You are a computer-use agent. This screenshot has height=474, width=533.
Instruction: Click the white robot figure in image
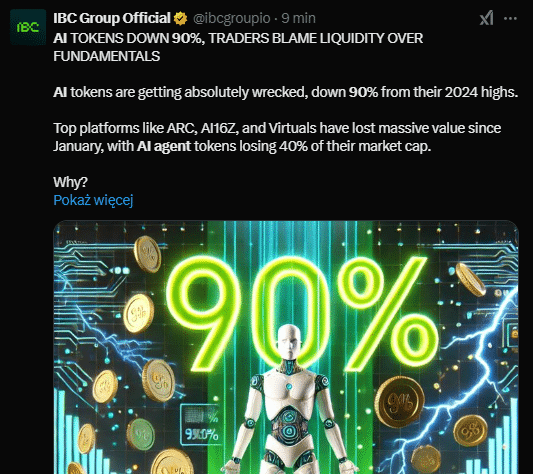pyautogui.click(x=289, y=401)
